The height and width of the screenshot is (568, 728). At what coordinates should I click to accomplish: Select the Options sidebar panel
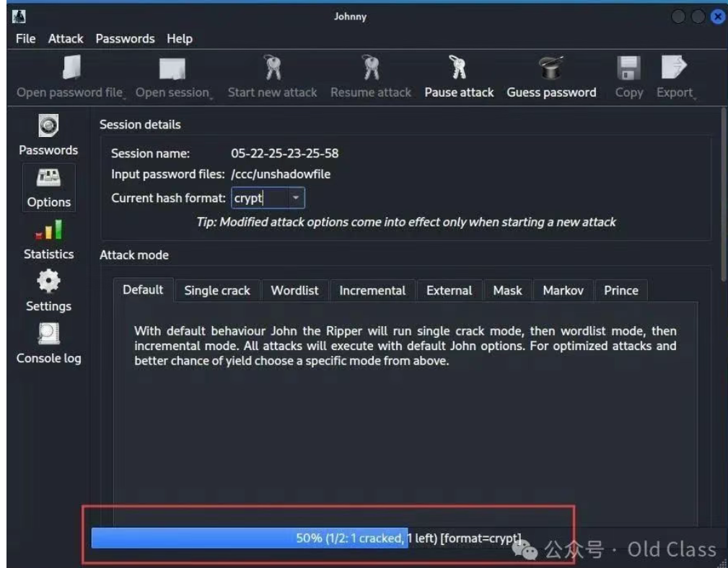click(49, 188)
